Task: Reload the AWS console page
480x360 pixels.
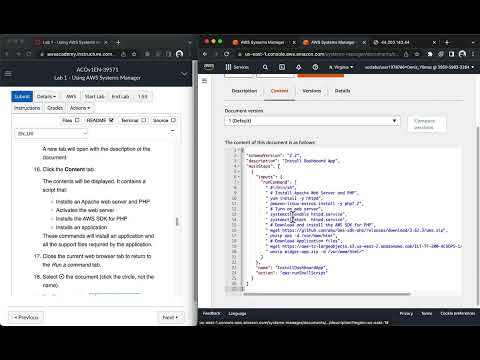Action: click(x=227, y=54)
